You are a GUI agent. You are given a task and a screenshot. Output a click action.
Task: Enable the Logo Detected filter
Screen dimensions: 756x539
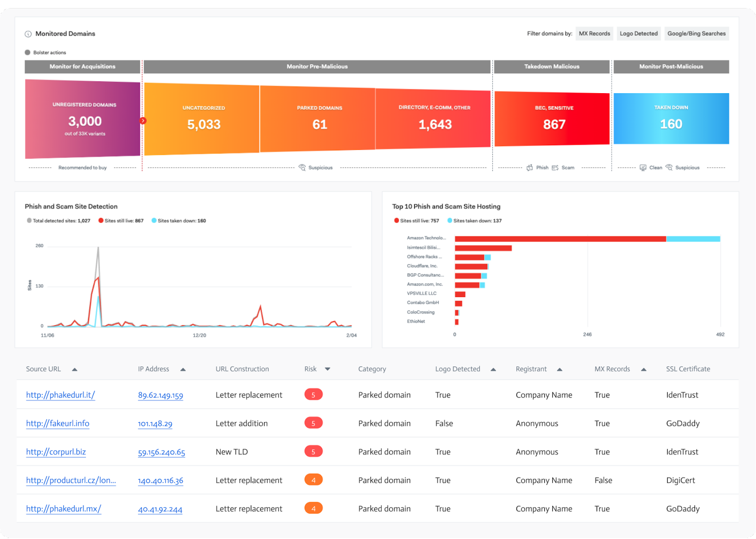[x=638, y=34]
